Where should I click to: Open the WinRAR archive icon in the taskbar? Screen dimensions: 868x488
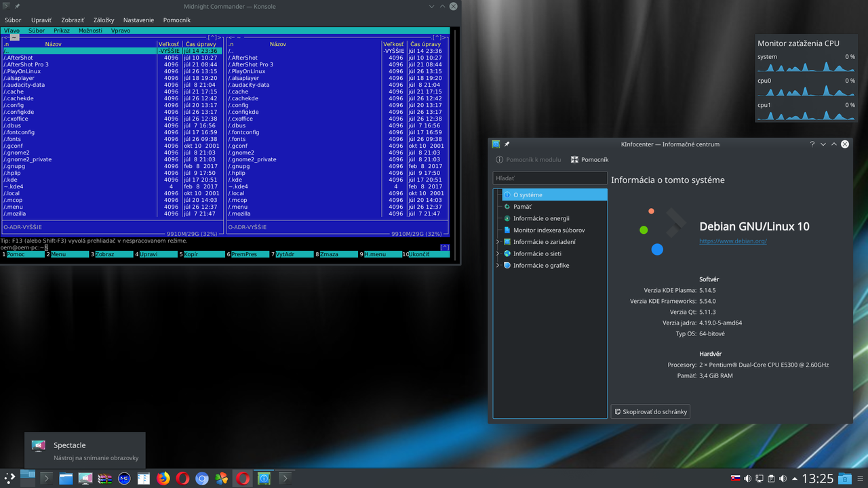104,479
